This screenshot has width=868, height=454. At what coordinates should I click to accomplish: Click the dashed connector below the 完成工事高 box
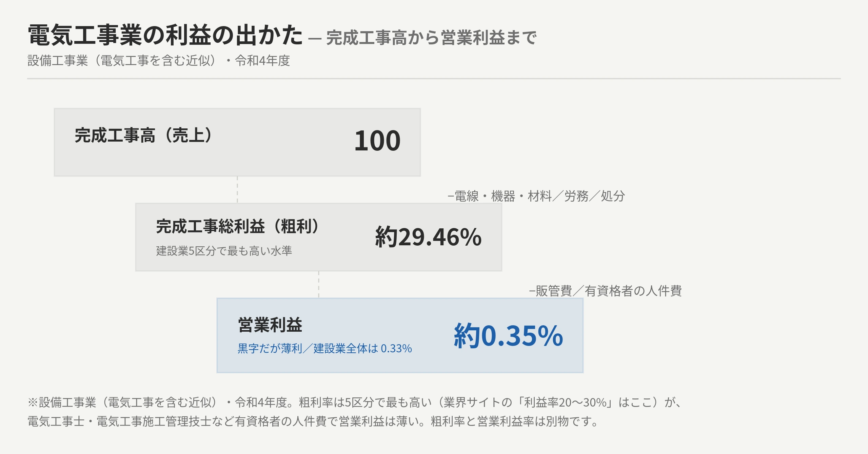point(237,190)
